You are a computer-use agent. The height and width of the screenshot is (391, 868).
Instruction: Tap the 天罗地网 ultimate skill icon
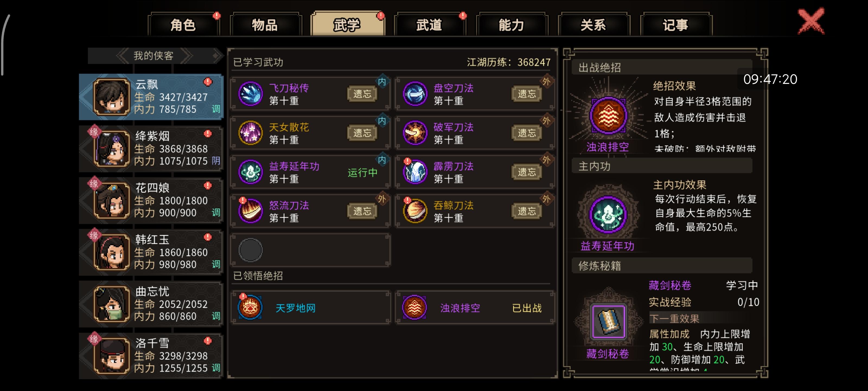tap(250, 308)
